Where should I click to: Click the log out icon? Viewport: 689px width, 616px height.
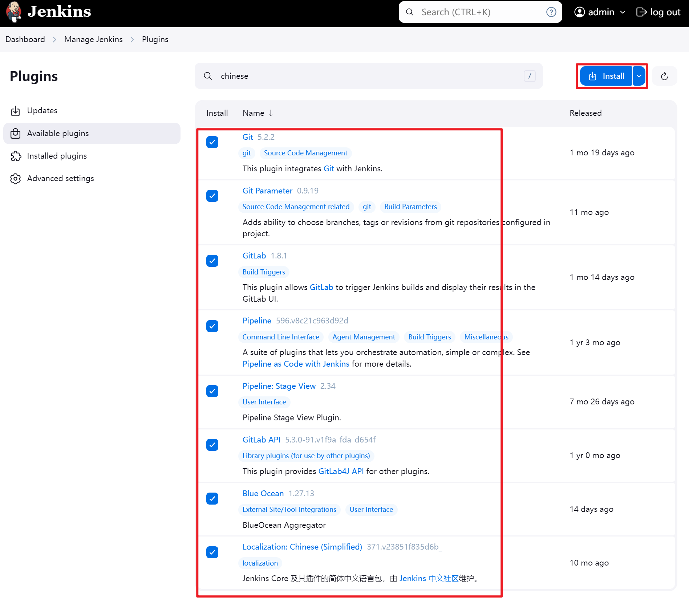pos(641,12)
